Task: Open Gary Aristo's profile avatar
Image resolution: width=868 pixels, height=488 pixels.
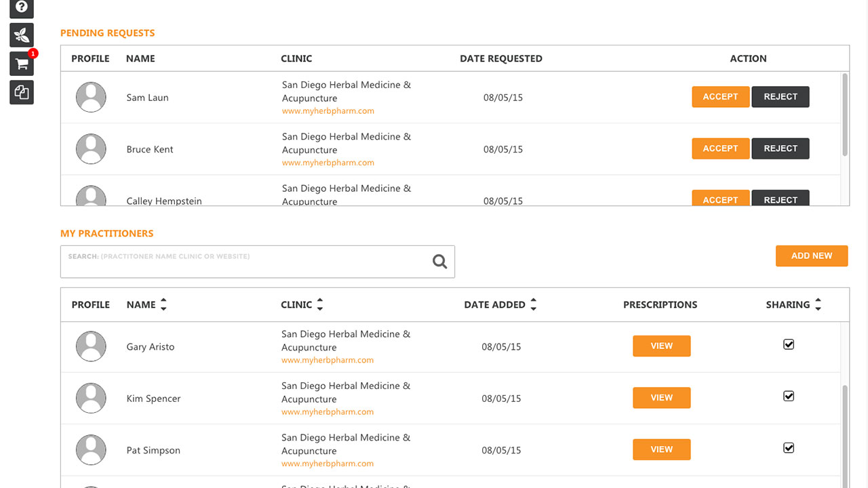Action: (91, 346)
